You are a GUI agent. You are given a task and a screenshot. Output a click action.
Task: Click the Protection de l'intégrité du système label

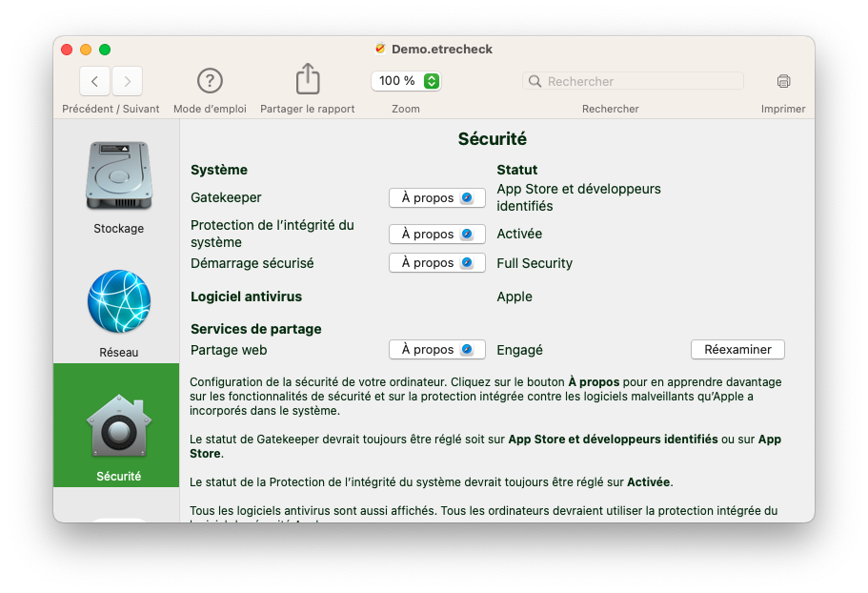[272, 234]
